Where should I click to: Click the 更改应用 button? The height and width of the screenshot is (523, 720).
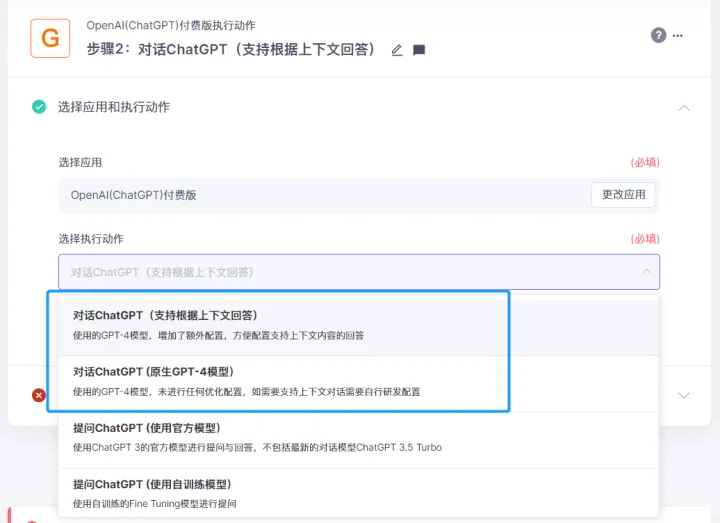[x=623, y=195]
